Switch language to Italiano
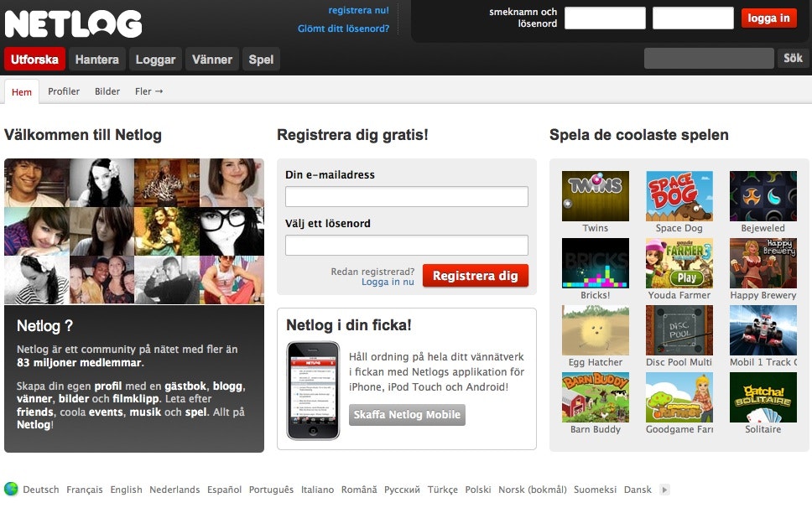Viewport: 812px width, 508px height. coord(317,490)
